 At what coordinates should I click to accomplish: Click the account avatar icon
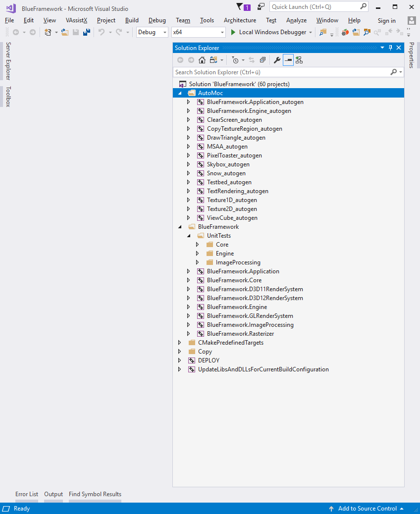(x=412, y=20)
